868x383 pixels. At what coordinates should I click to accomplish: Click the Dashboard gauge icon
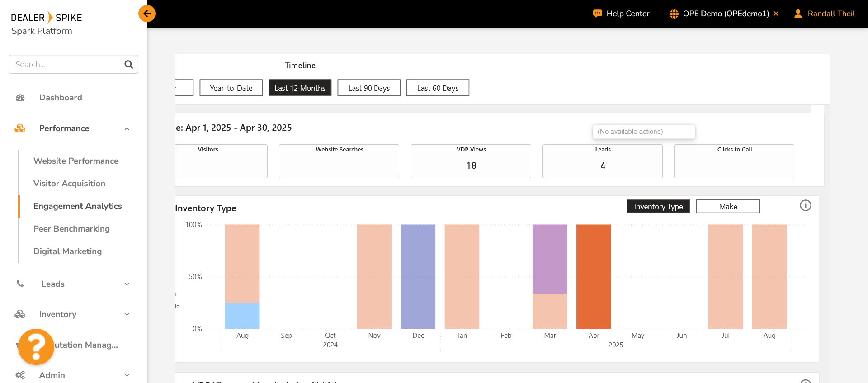coord(20,98)
